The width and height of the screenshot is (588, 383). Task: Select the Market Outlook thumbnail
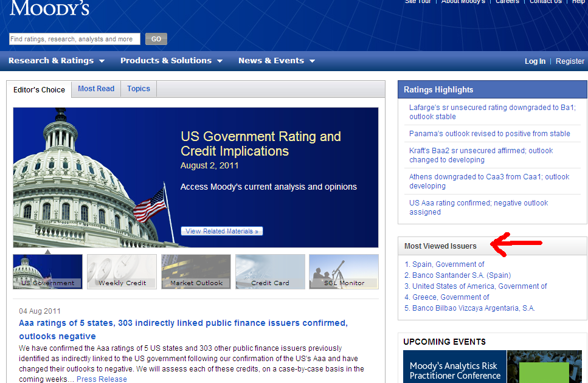[x=196, y=272]
